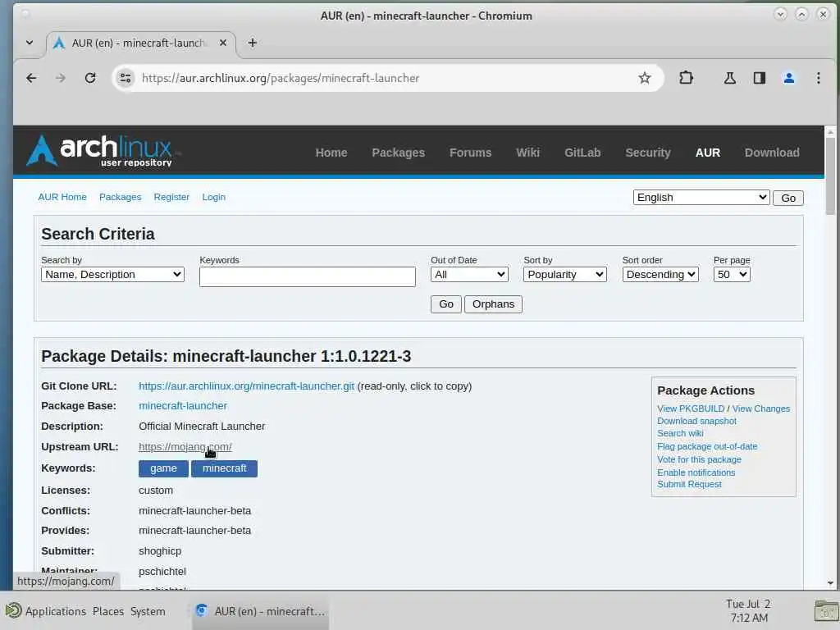Click Submit Request link
Viewport: 840px width, 630px height.
[689, 484]
